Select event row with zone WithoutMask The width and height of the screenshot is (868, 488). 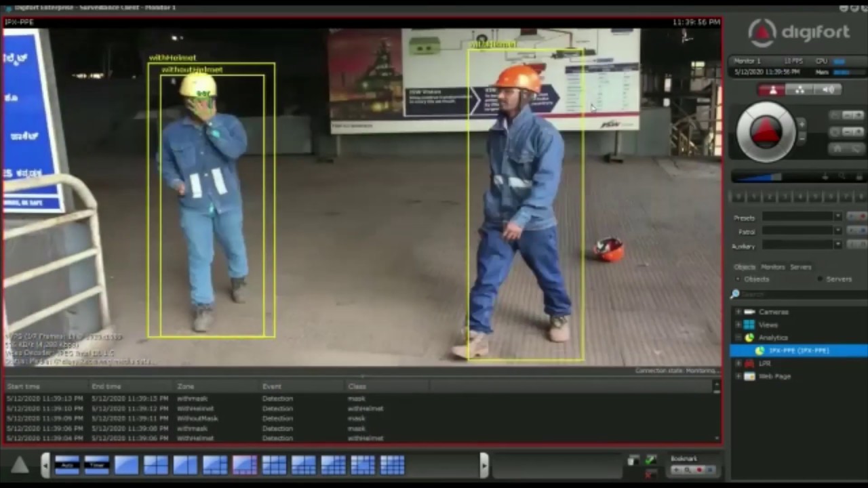click(358, 419)
